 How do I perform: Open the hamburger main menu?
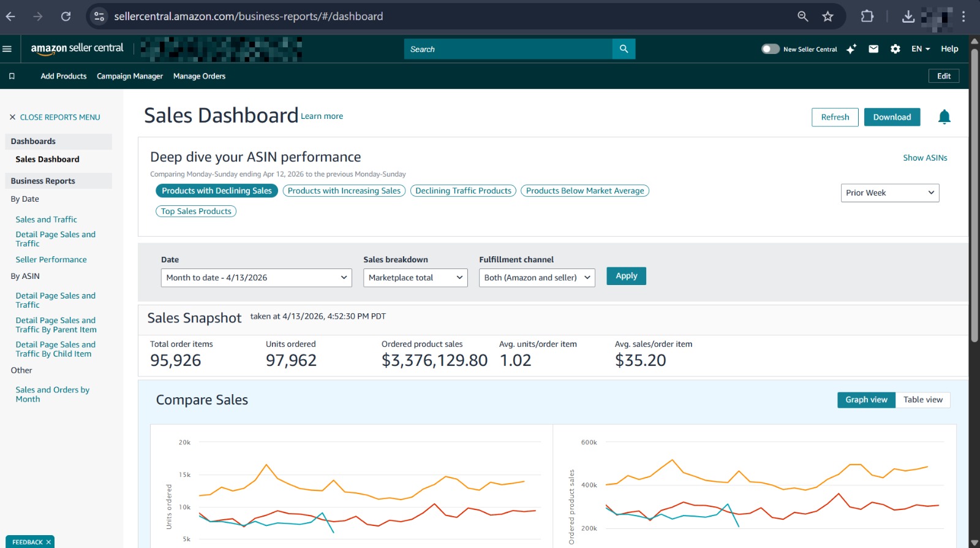(x=7, y=49)
